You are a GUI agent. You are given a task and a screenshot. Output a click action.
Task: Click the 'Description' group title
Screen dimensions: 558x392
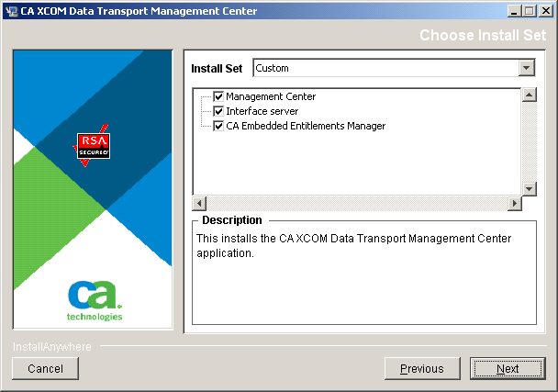point(232,220)
